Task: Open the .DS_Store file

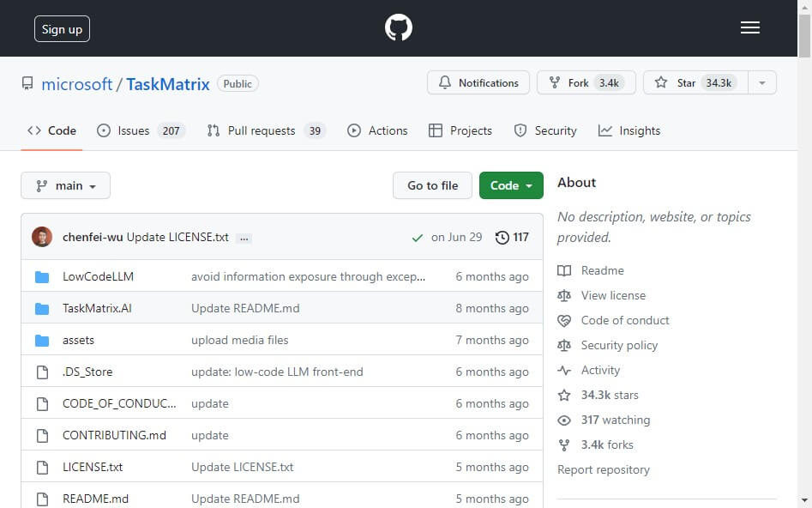Action: click(87, 372)
